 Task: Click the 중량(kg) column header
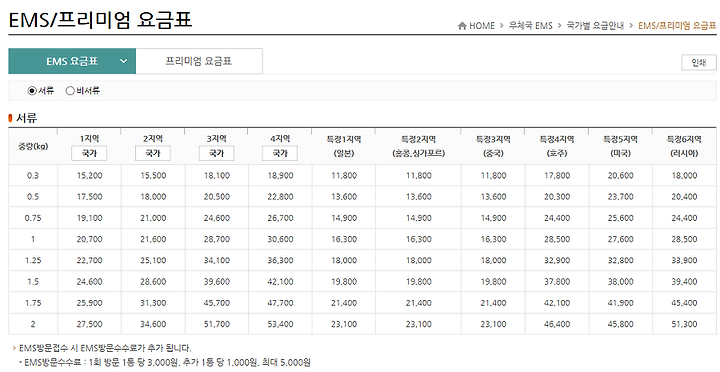33,147
